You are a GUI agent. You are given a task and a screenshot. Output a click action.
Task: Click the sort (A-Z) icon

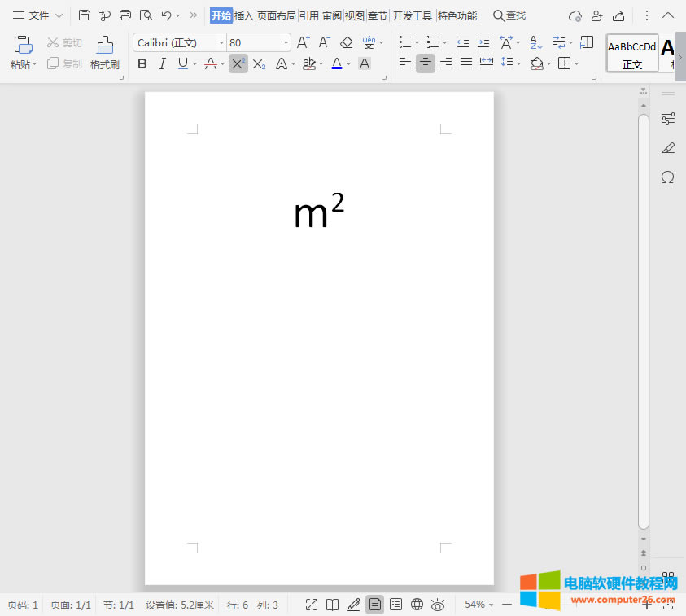[x=535, y=42]
